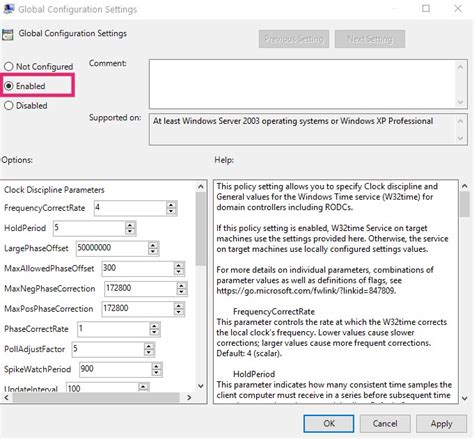Click the PollAdjustFactor value field
This screenshot has height=439, width=474.
click(x=108, y=349)
